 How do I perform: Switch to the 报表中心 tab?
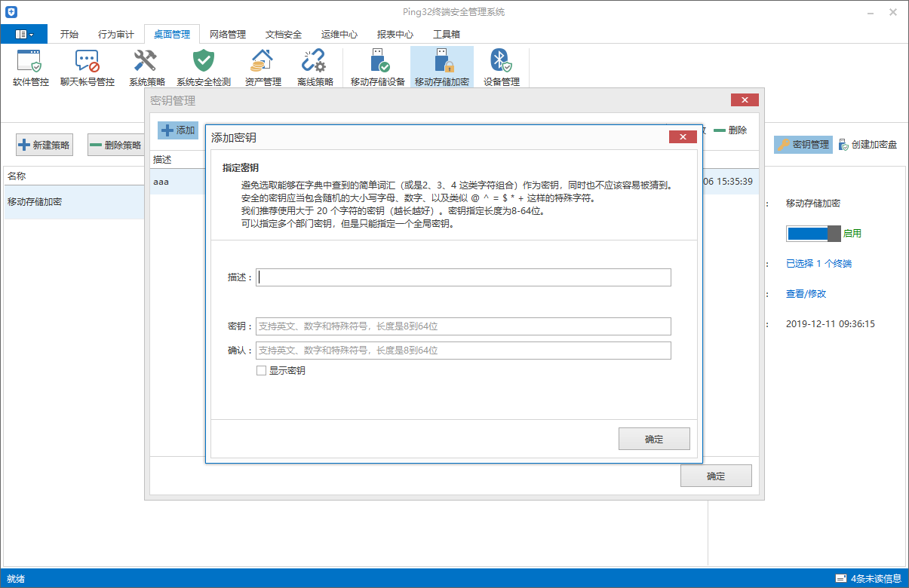pyautogui.click(x=395, y=35)
